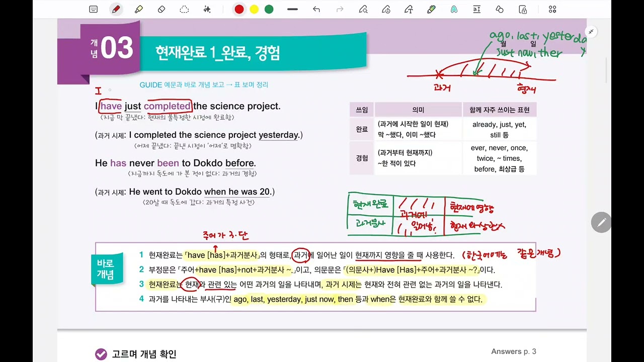Select the green style pen icon

pos(431,9)
